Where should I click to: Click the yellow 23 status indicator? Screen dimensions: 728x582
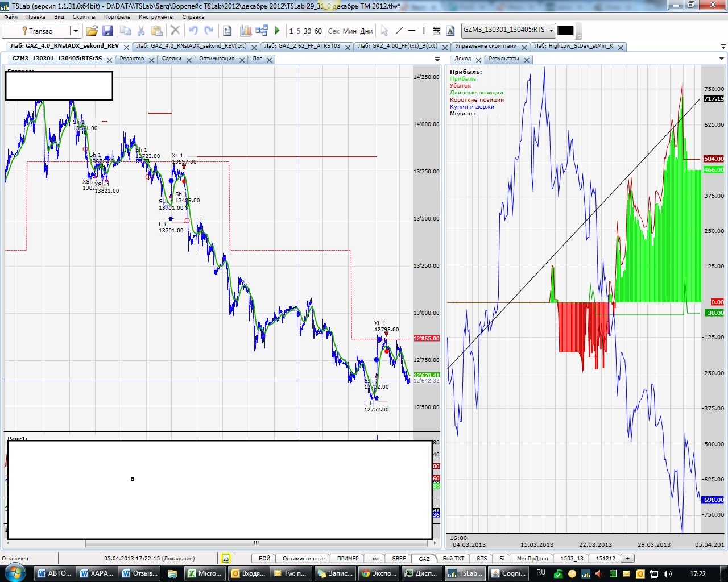(225, 558)
